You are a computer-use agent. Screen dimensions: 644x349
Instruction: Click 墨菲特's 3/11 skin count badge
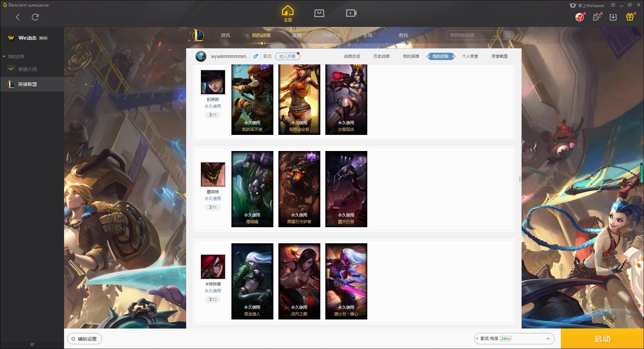tap(213, 207)
